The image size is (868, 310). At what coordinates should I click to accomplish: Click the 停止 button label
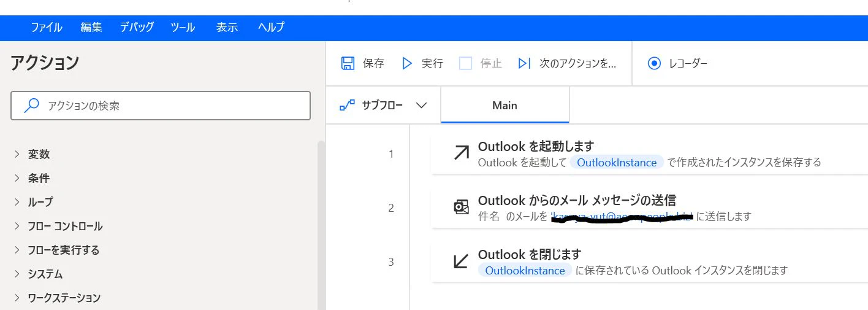point(491,63)
